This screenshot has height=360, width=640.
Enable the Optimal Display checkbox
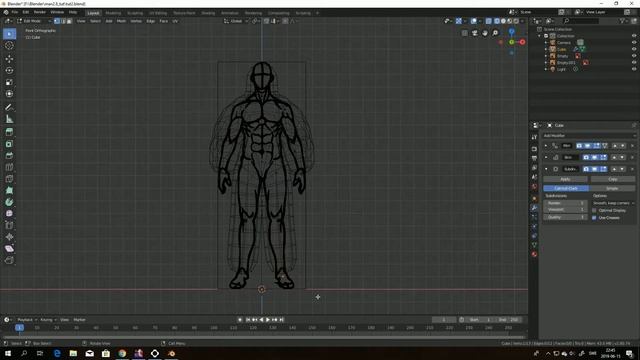pos(594,210)
